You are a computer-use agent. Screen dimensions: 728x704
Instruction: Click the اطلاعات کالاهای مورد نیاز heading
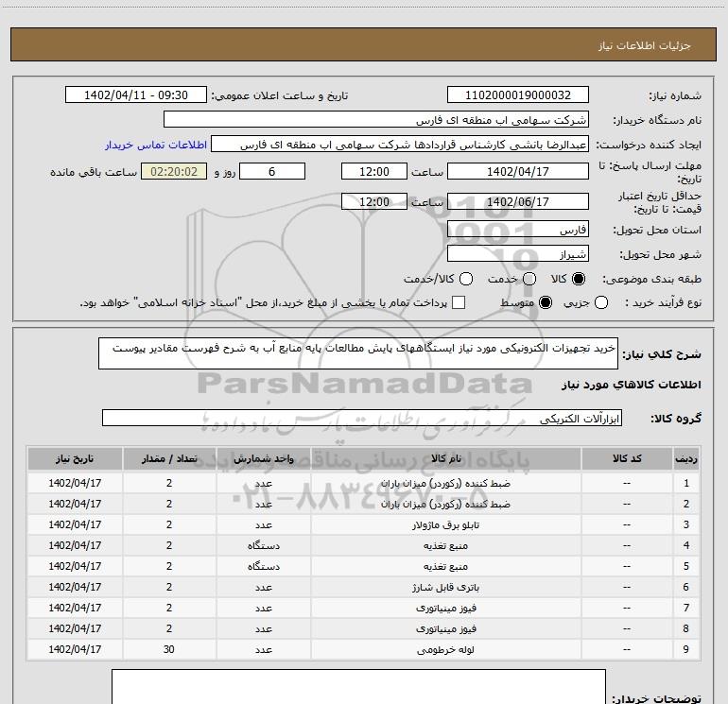pyautogui.click(x=631, y=385)
